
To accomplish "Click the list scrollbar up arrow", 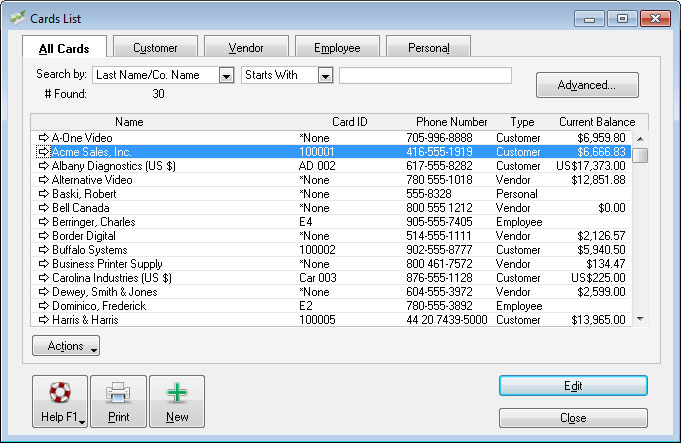I will (x=640, y=139).
